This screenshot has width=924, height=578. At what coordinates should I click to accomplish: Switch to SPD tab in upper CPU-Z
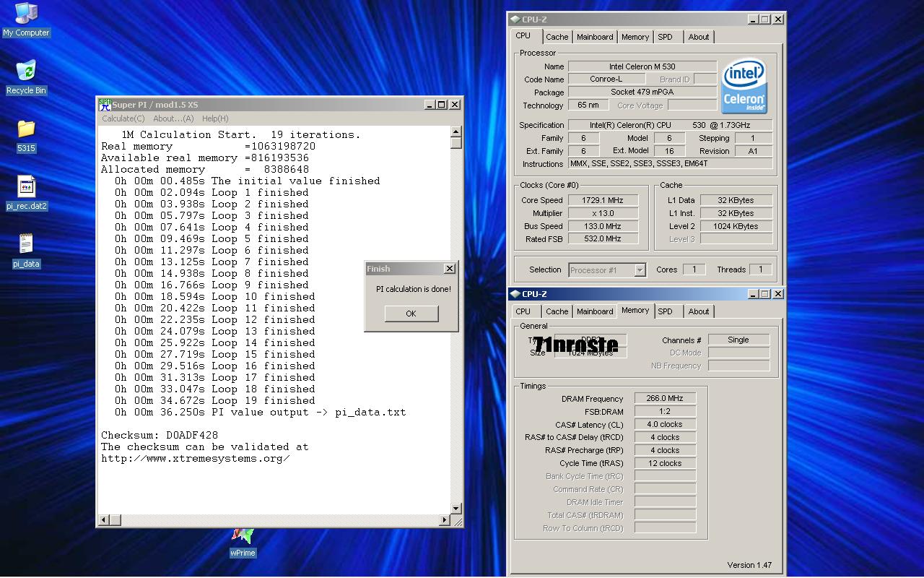coord(666,37)
